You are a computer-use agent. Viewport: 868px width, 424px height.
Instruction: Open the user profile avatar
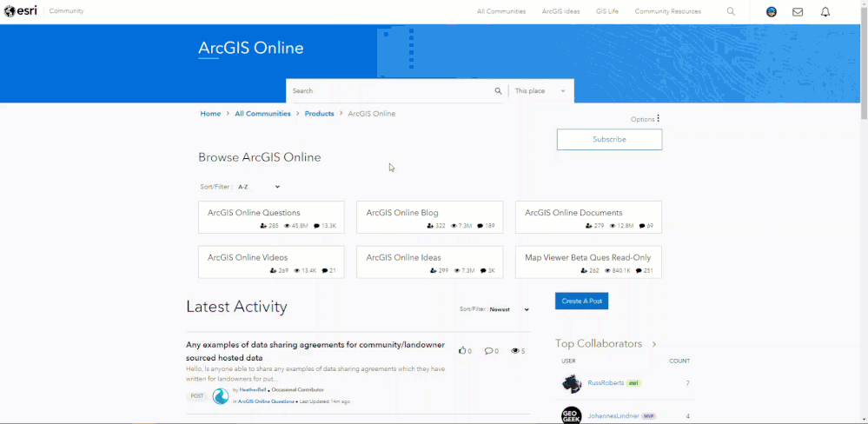point(772,11)
